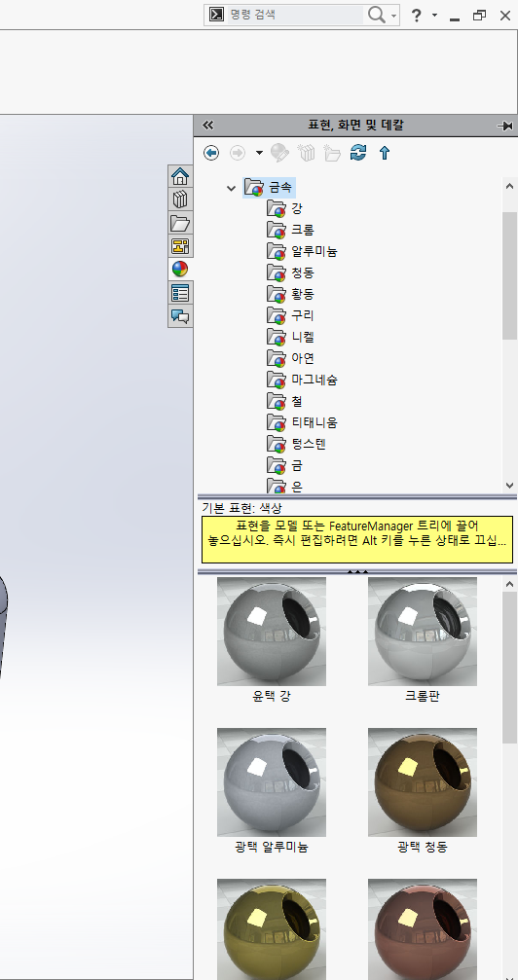The width and height of the screenshot is (518, 980).
Task: Click the 크롬 folder icon
Action: point(277,230)
